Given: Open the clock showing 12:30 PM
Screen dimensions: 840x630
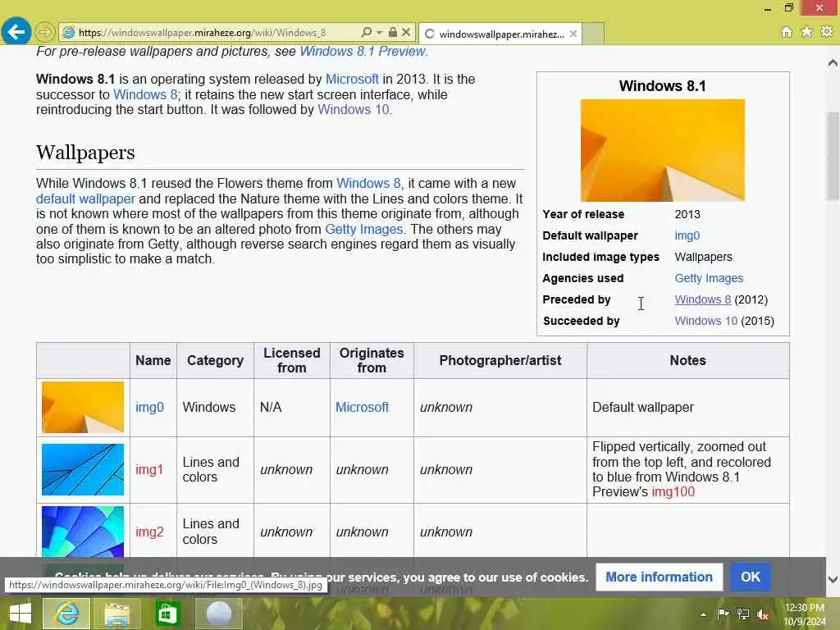Looking at the screenshot, I should [x=805, y=614].
